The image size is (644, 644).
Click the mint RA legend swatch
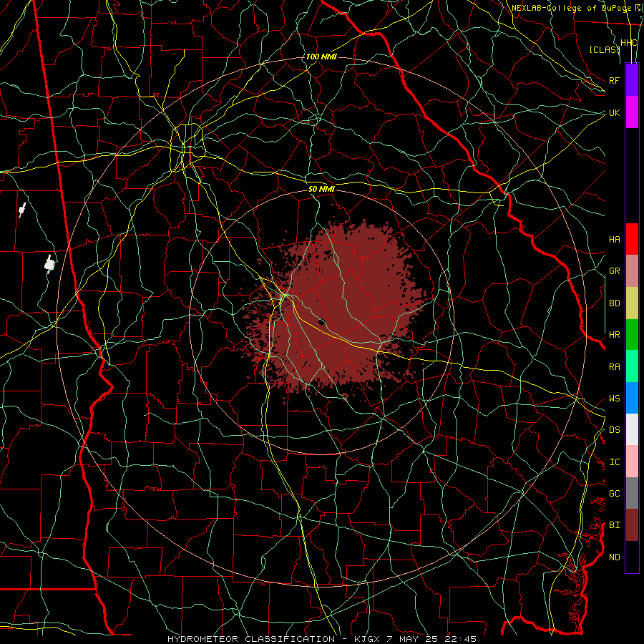632,366
